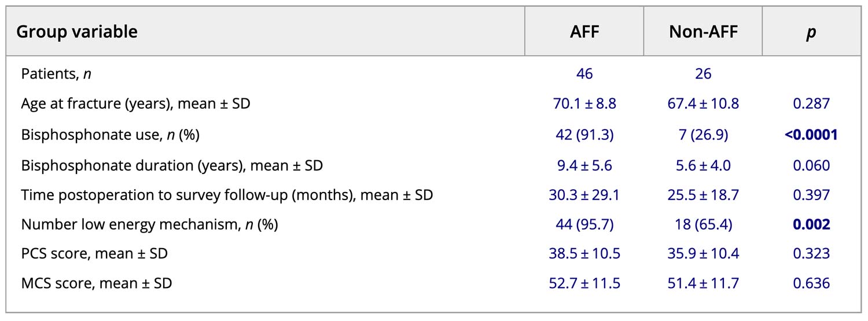Screen dimensions: 868x321
Task: Select AFF patient count 46
Action: [584, 74]
